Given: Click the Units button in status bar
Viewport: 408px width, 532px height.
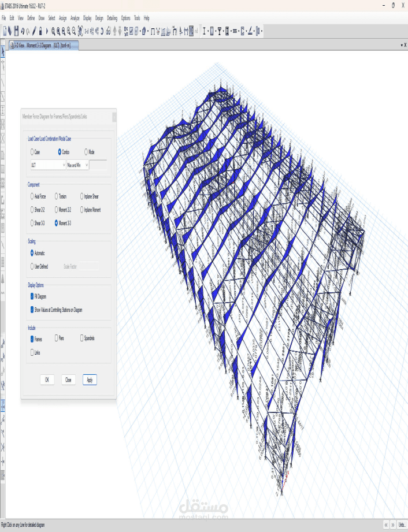Looking at the screenshot, I should point(403,525).
